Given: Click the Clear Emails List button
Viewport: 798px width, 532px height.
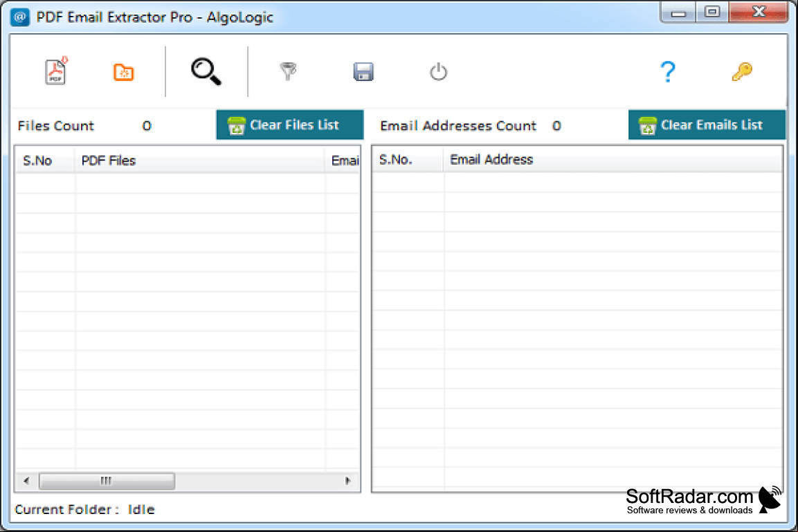Looking at the screenshot, I should pos(707,125).
